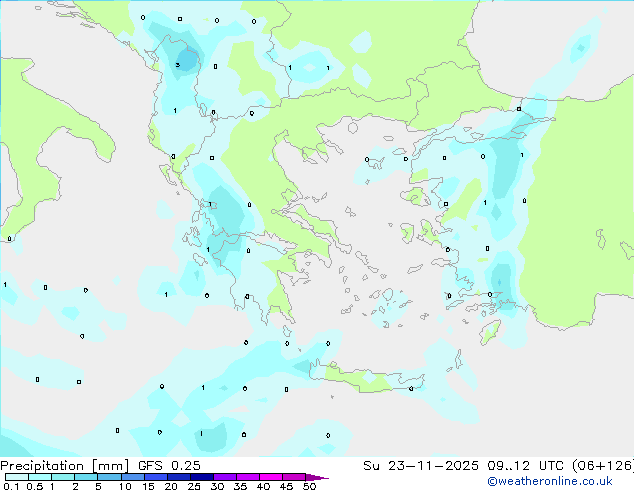Click legend scale value '10'

click(x=125, y=486)
